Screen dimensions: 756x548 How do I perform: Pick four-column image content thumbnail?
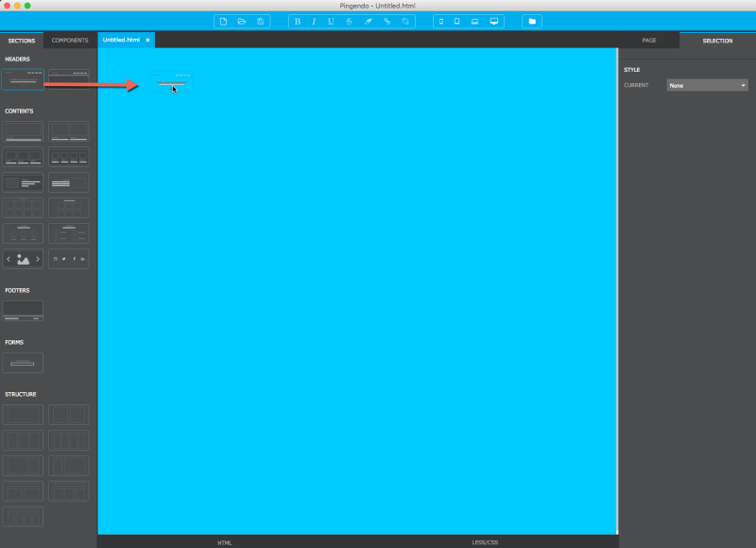68,157
